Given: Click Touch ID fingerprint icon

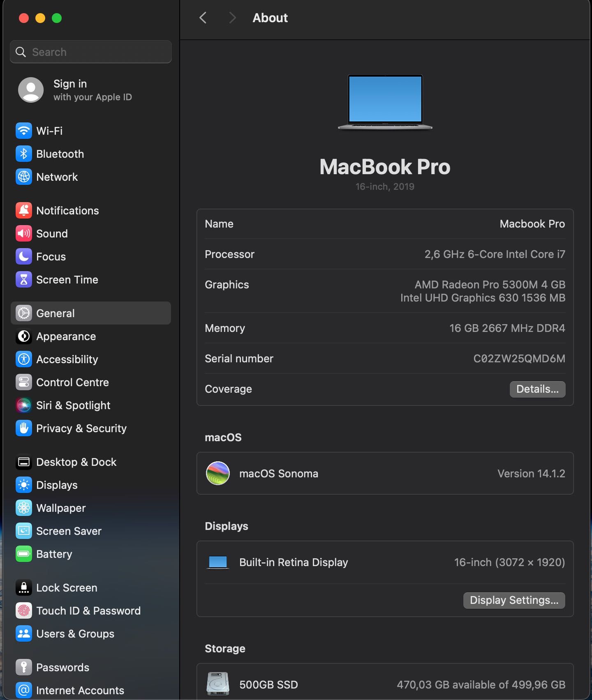Looking at the screenshot, I should (x=24, y=611).
